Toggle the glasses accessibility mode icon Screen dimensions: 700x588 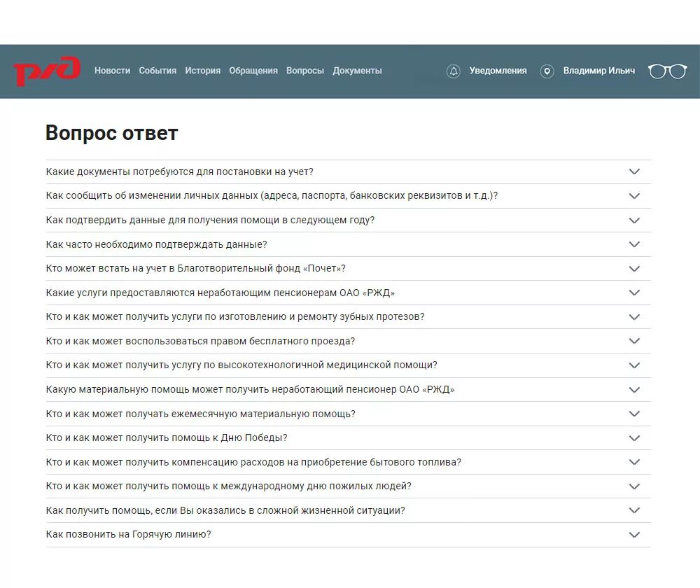point(667,71)
